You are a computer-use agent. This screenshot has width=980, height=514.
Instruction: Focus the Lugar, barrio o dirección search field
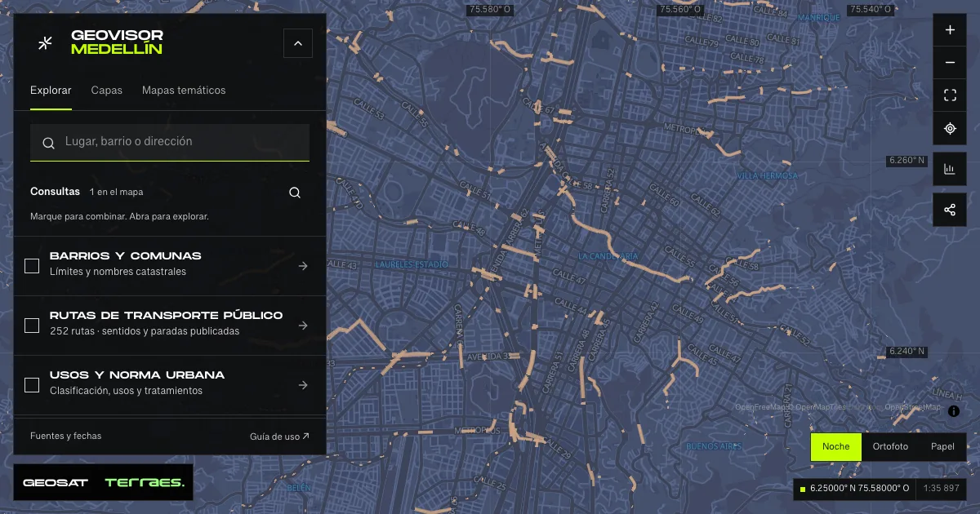pyautogui.click(x=170, y=142)
